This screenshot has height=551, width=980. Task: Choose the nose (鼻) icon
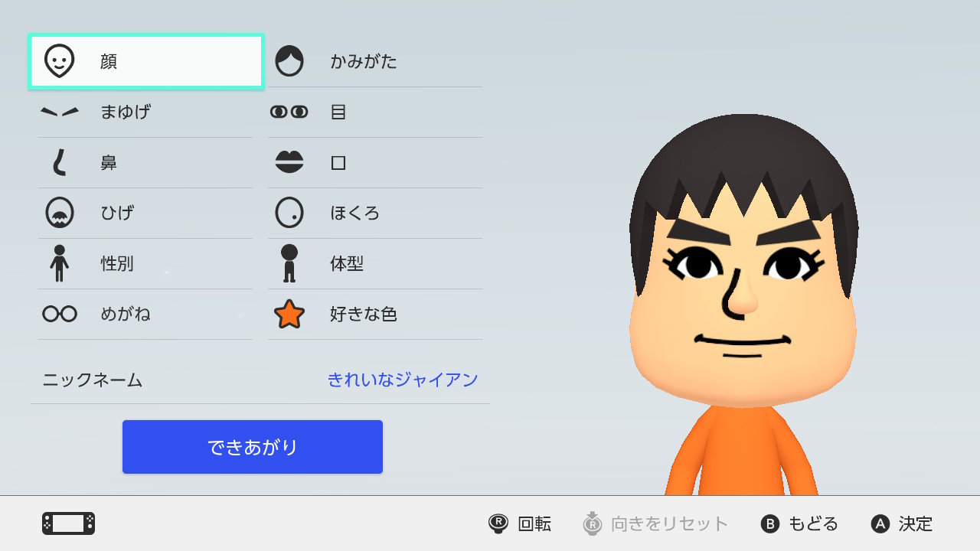(60, 162)
